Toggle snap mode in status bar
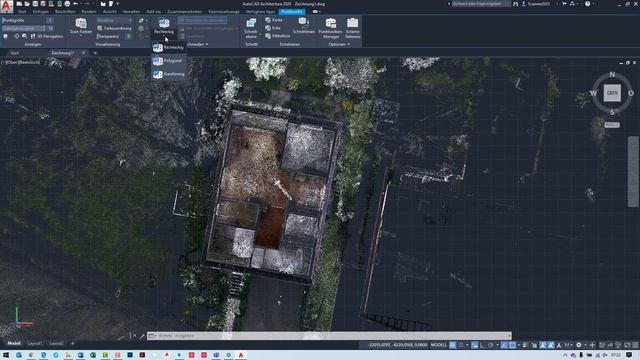Image resolution: width=640 pixels, height=360 pixels. 461,345
